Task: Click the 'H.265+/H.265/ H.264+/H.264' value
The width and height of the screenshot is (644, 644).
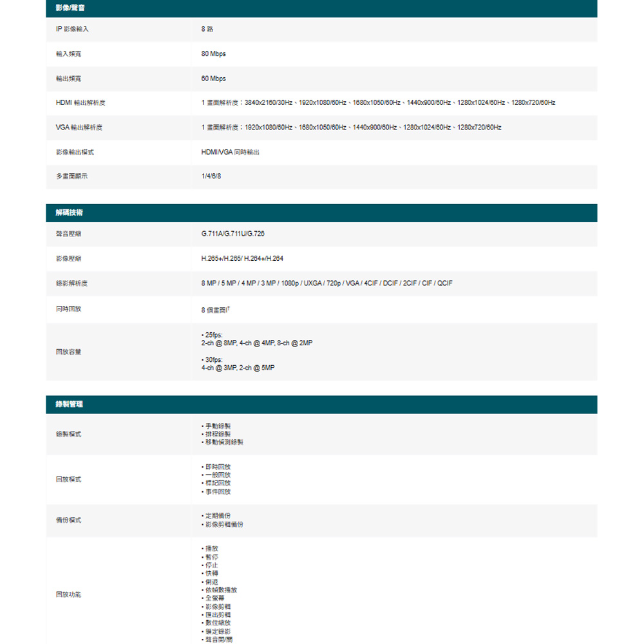Action: click(242, 258)
